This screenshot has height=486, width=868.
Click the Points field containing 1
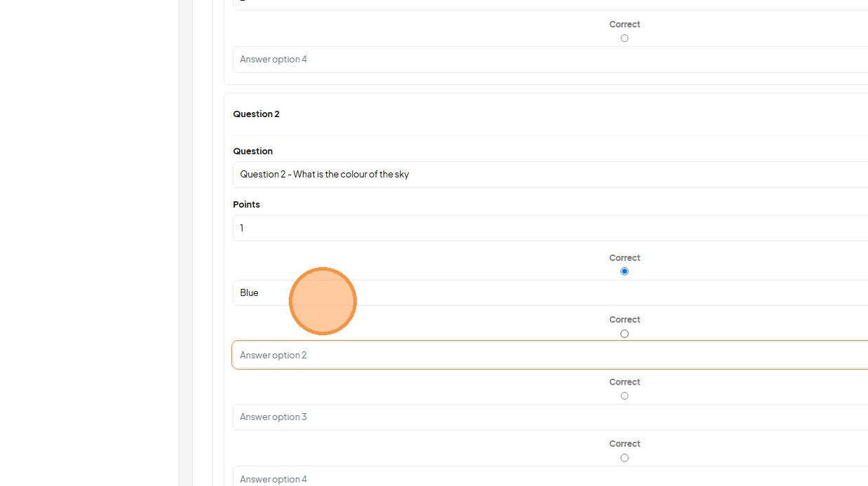point(550,228)
